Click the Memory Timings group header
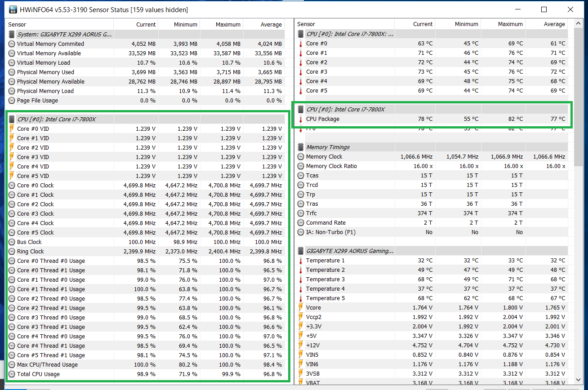The height and width of the screenshot is (390, 588). pos(432,147)
